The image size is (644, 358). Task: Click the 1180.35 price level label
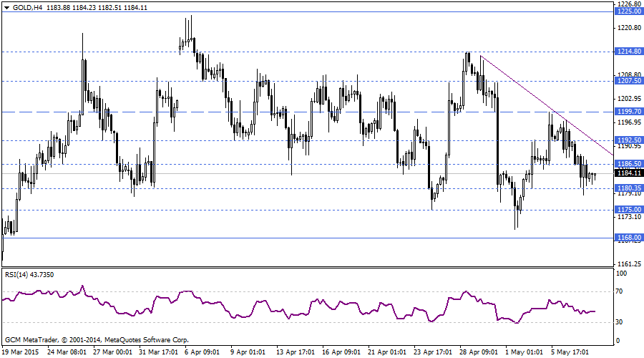click(629, 188)
